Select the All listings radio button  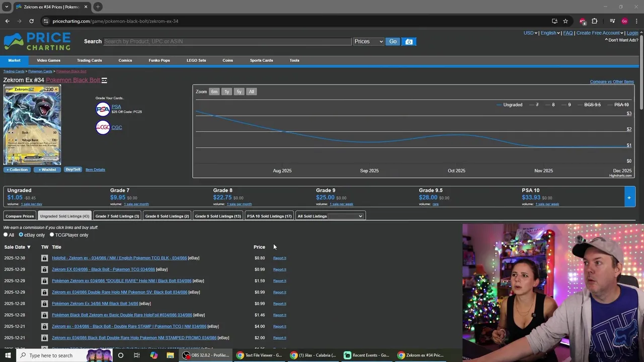tap(6, 235)
